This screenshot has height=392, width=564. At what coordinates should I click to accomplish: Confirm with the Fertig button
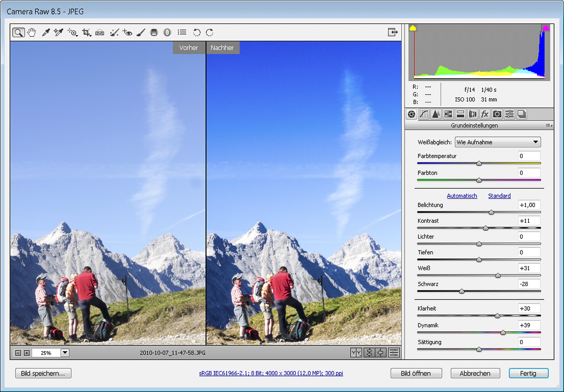coord(528,373)
